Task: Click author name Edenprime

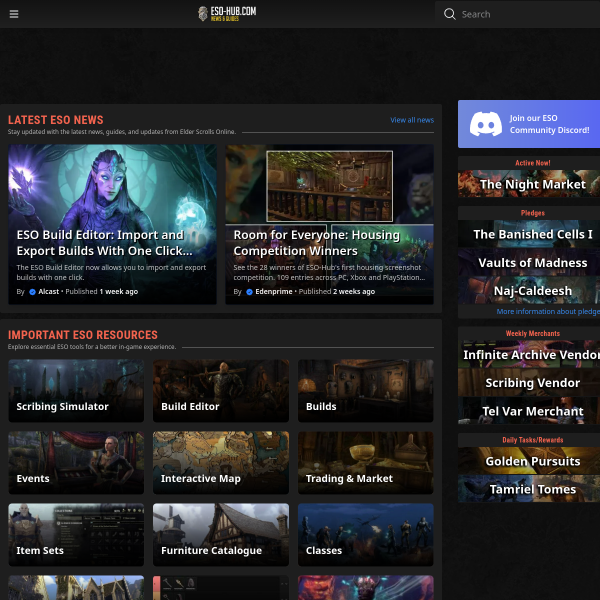Action: tap(274, 292)
